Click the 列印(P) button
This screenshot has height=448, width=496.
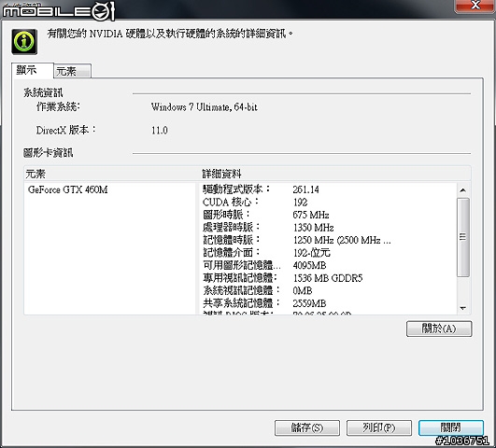pos(379,427)
